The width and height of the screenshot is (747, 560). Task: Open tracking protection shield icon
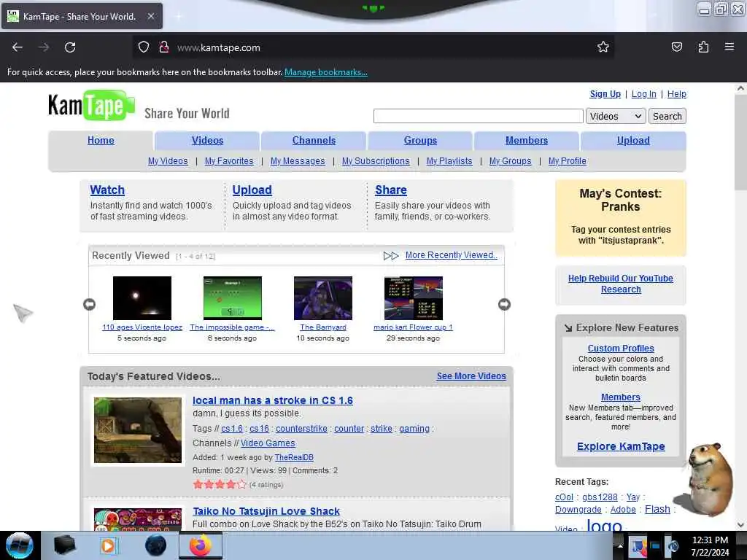pos(144,47)
